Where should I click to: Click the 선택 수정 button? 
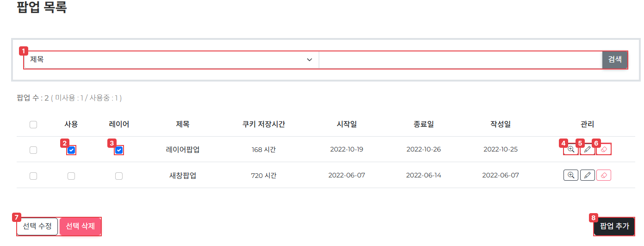click(x=37, y=227)
